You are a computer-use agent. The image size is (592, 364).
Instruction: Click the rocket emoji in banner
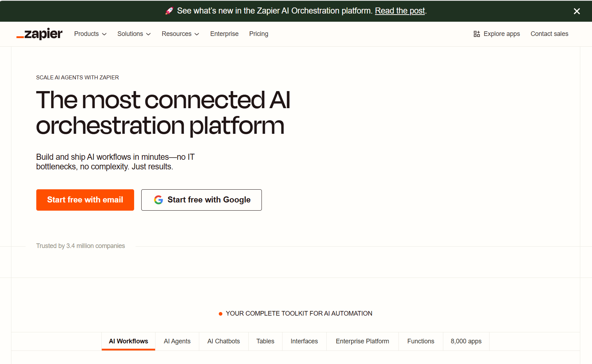click(169, 11)
